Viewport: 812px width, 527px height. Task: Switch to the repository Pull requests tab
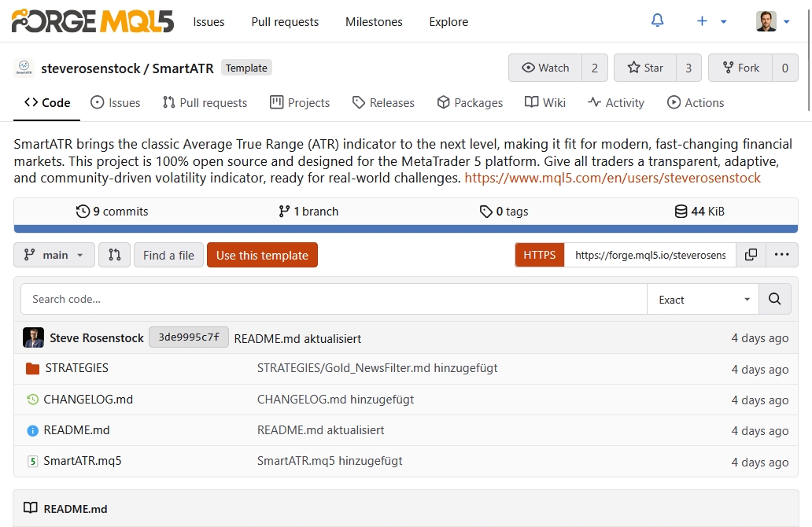click(x=205, y=102)
